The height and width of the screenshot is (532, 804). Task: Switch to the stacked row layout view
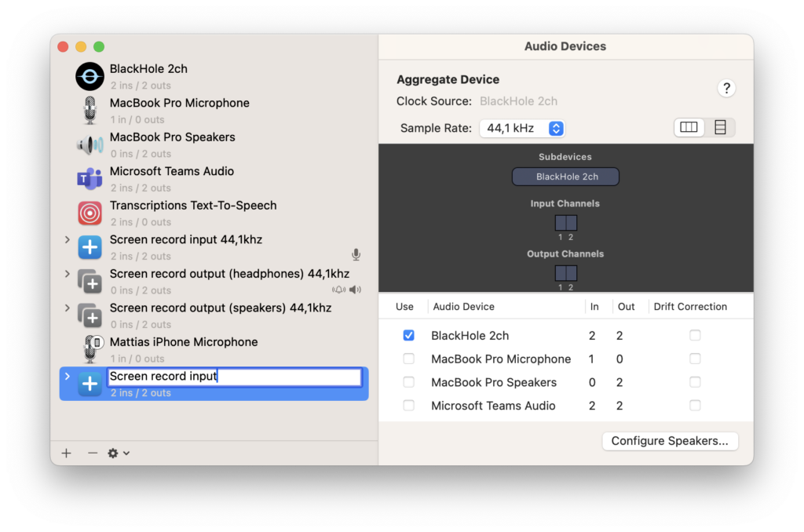720,128
